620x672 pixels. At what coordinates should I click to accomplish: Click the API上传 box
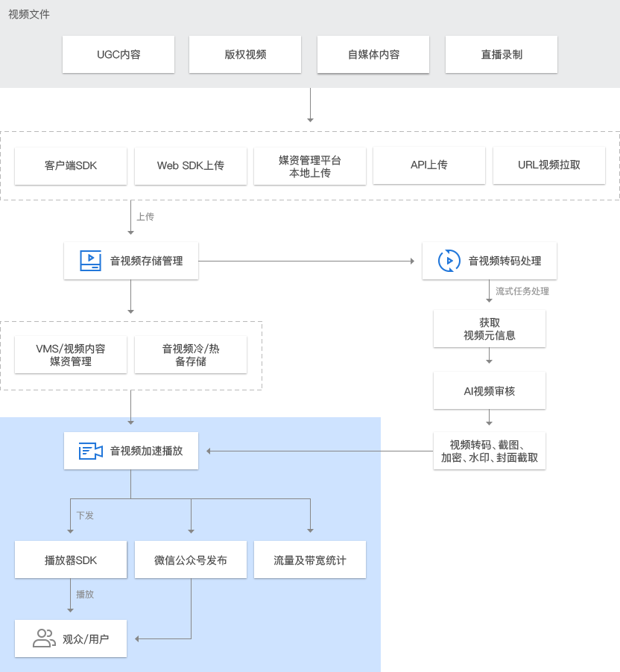point(428,165)
